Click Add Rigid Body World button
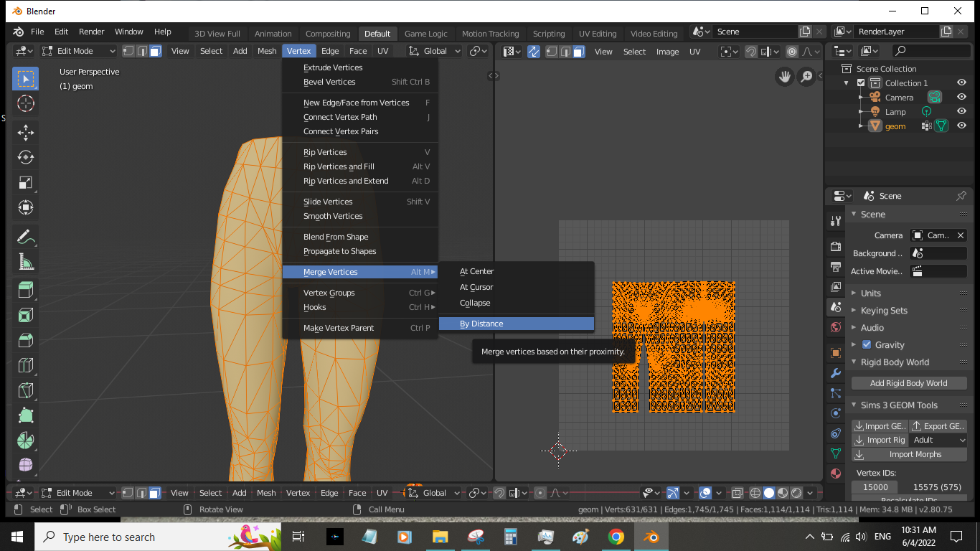 (x=908, y=383)
